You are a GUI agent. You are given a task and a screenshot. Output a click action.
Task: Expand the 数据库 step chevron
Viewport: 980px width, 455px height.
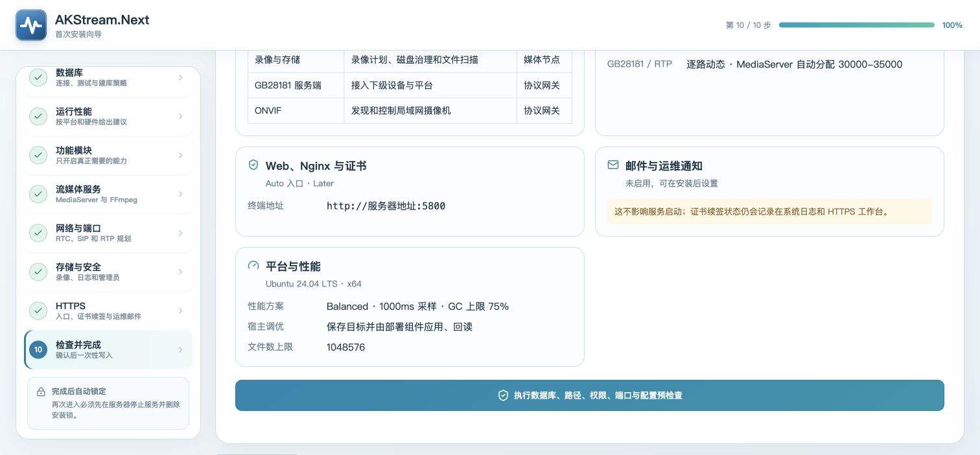pos(180,78)
